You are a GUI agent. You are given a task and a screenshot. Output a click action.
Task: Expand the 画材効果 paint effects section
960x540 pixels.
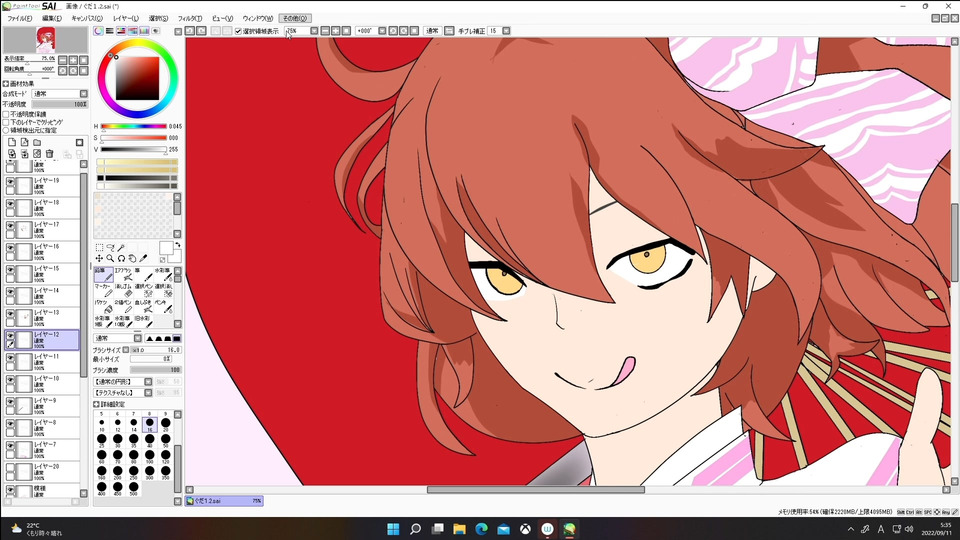(6, 84)
